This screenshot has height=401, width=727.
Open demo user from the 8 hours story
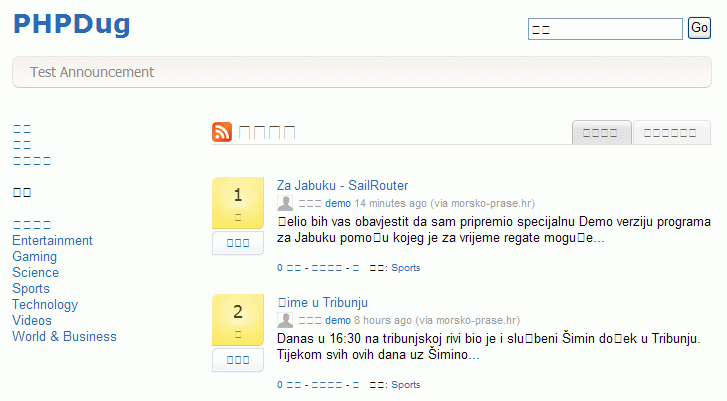[x=338, y=321]
